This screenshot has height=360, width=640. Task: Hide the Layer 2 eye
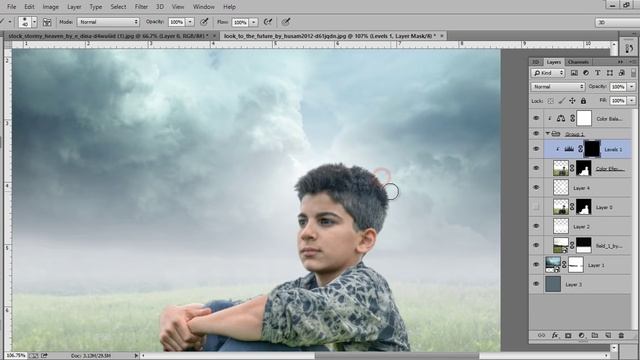click(536, 226)
